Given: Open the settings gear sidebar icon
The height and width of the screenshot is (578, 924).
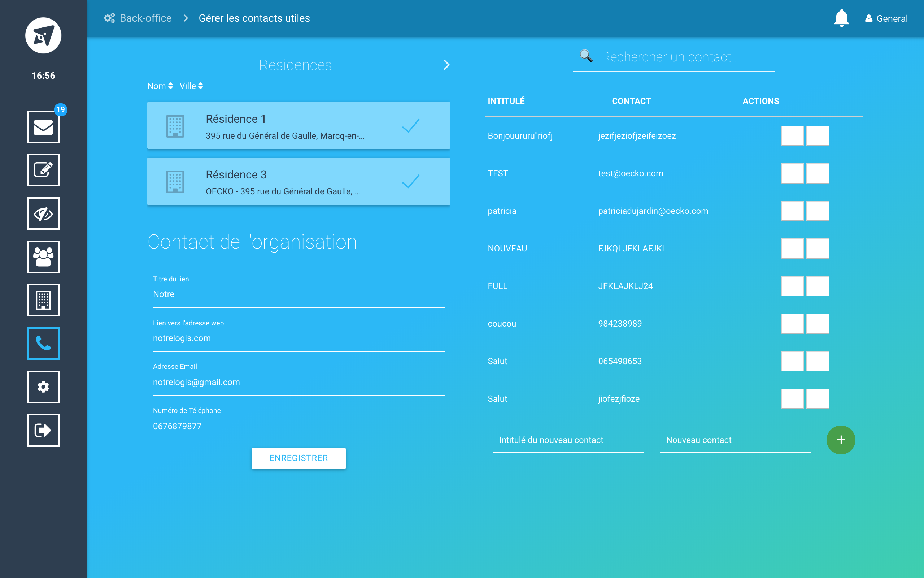Looking at the screenshot, I should coord(44,387).
